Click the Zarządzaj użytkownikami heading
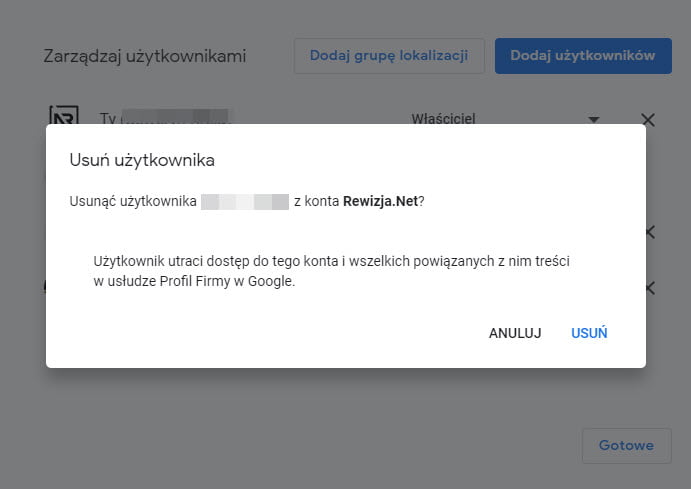The image size is (691, 489). (145, 56)
